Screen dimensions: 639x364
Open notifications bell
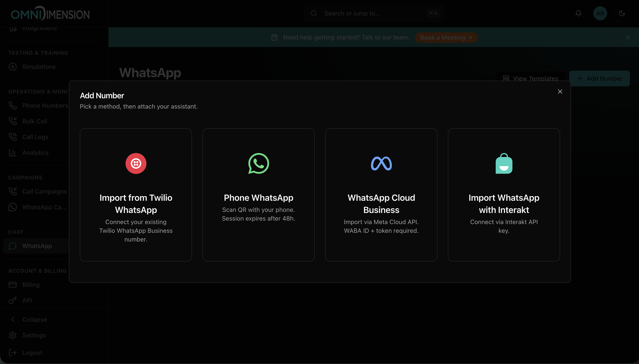pos(578,13)
